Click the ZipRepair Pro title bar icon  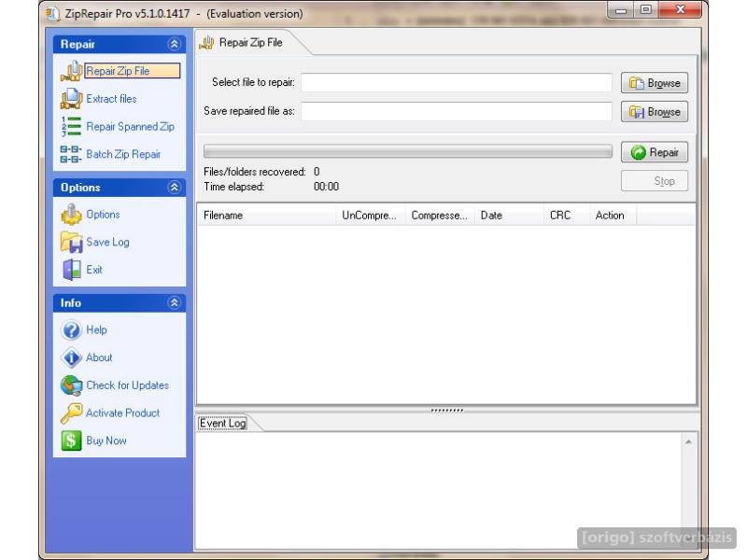(x=53, y=14)
